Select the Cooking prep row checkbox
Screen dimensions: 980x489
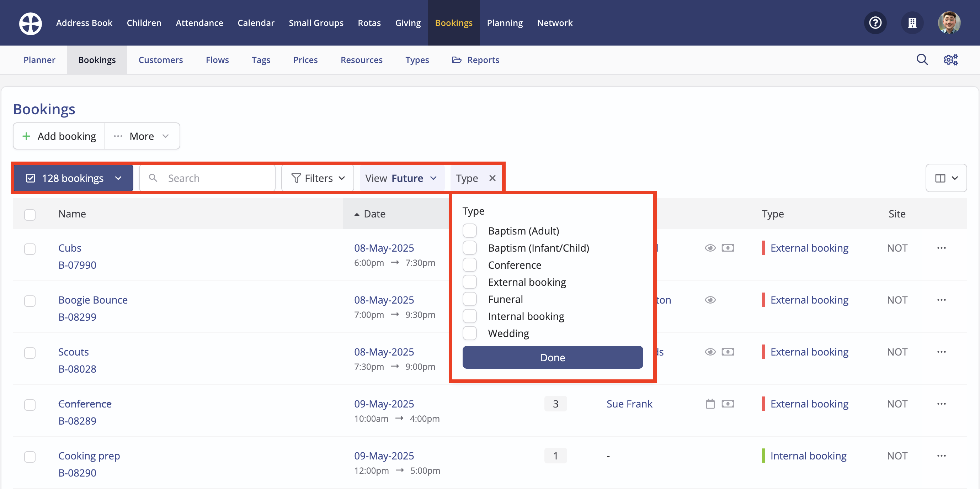30,457
